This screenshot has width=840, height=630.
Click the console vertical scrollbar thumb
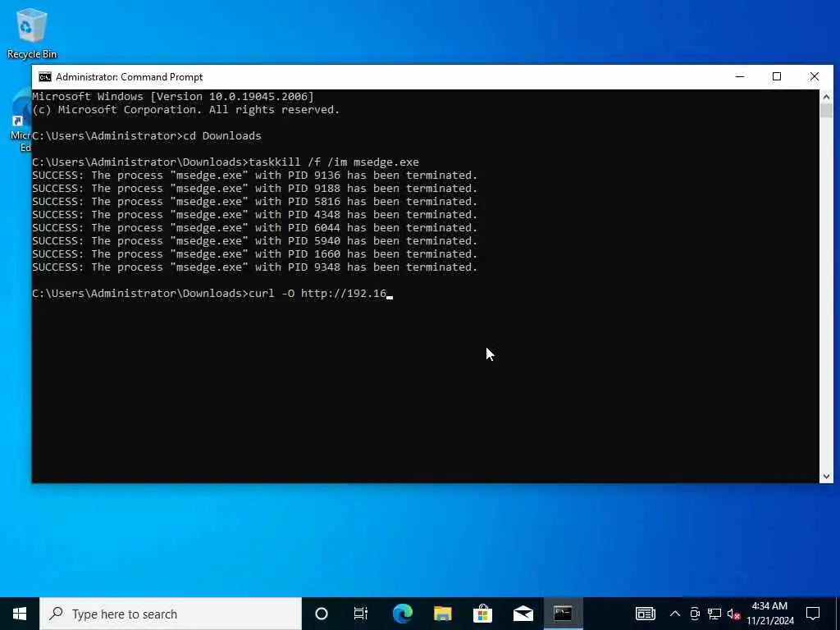(826, 111)
